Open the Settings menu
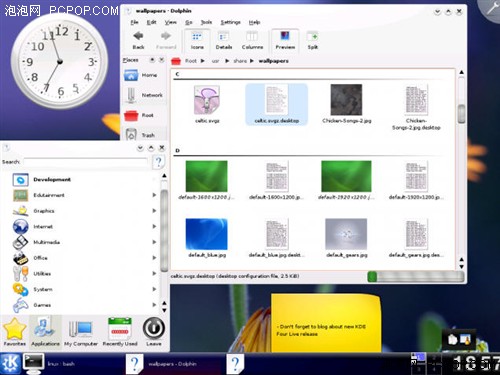 [230, 22]
